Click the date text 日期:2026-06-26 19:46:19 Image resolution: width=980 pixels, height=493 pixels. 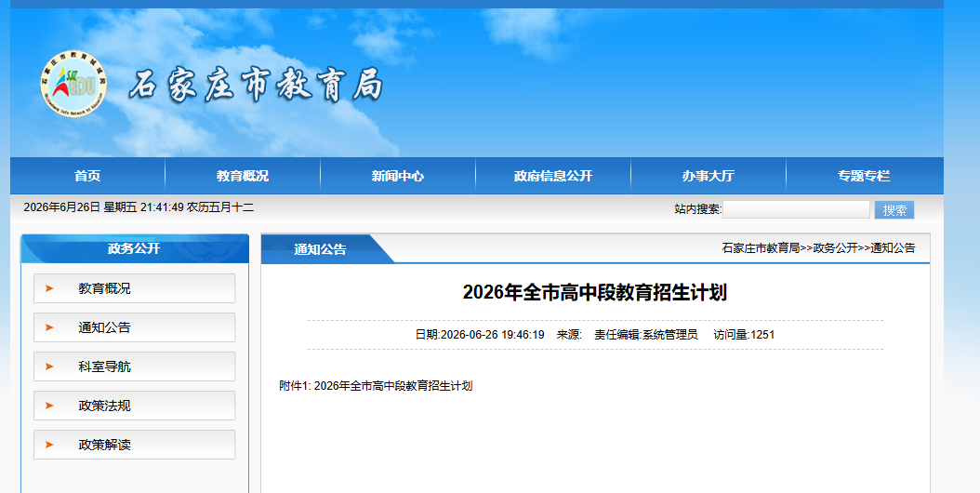click(480, 335)
